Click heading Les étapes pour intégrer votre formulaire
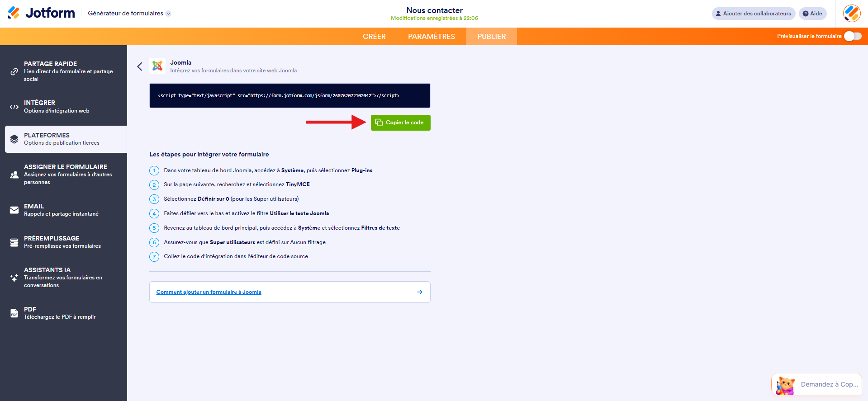868x401 pixels. [x=209, y=154]
